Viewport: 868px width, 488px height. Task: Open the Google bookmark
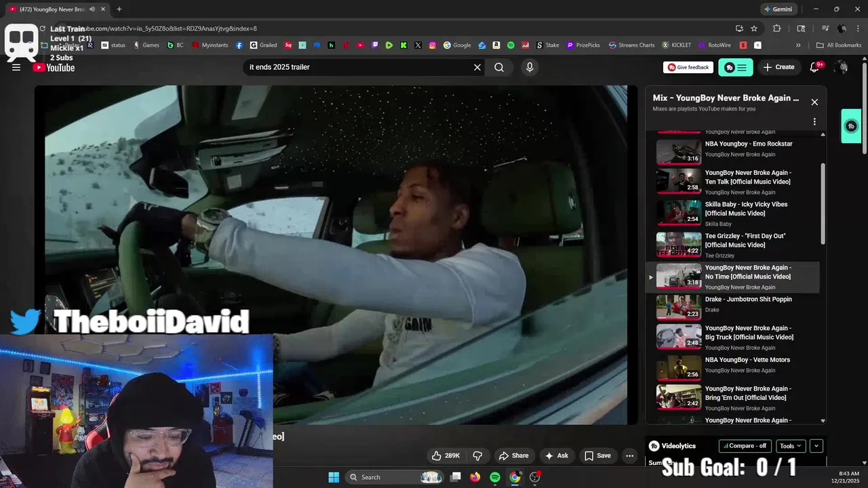457,45
